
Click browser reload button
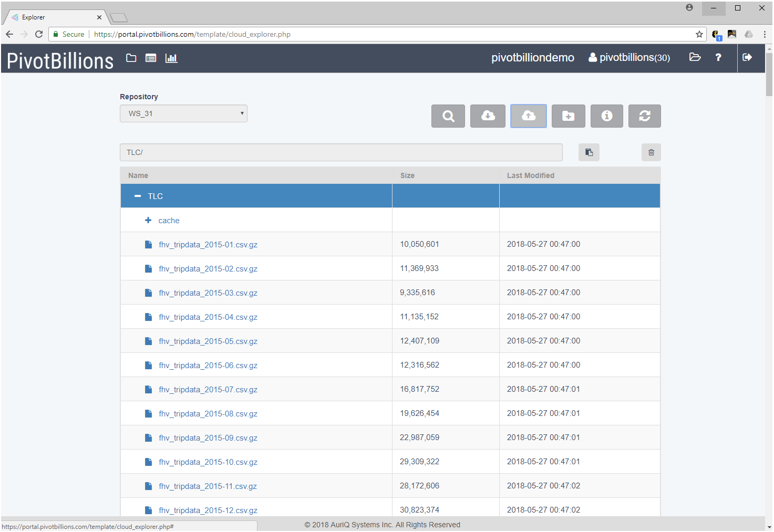pyautogui.click(x=39, y=34)
